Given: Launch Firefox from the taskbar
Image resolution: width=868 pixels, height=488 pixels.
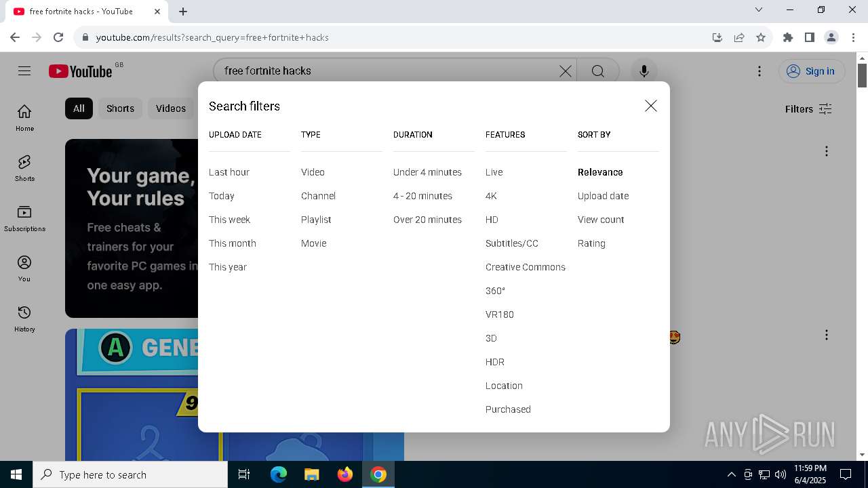Looking at the screenshot, I should point(345,474).
